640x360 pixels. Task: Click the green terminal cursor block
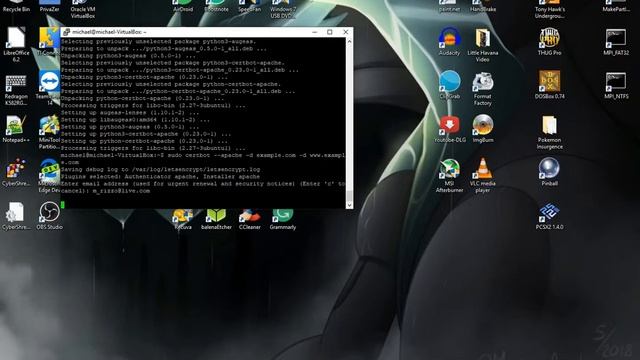click(x=62, y=205)
